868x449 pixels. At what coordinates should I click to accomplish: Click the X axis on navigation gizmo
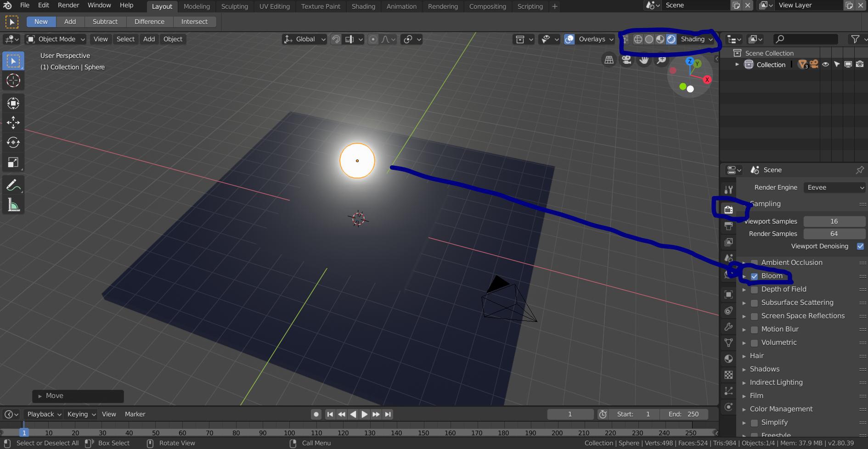click(x=707, y=79)
